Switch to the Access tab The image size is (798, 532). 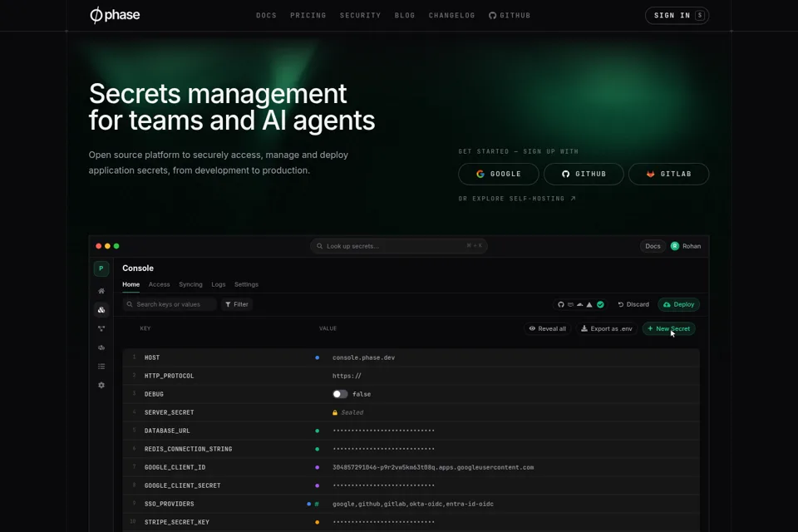coord(160,284)
